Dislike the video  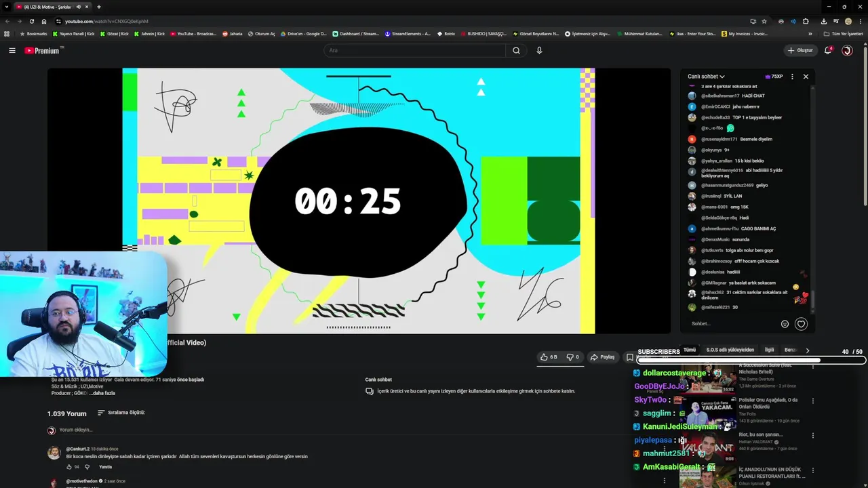(572, 357)
